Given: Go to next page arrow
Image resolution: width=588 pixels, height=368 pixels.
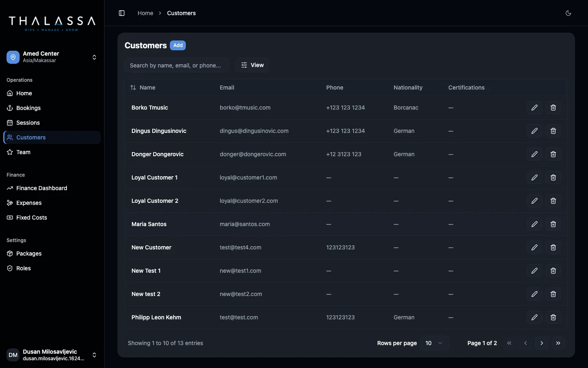Looking at the screenshot, I should click(x=542, y=343).
